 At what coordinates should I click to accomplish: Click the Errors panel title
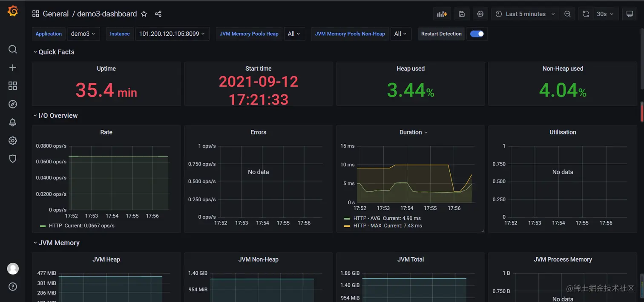[x=258, y=132]
